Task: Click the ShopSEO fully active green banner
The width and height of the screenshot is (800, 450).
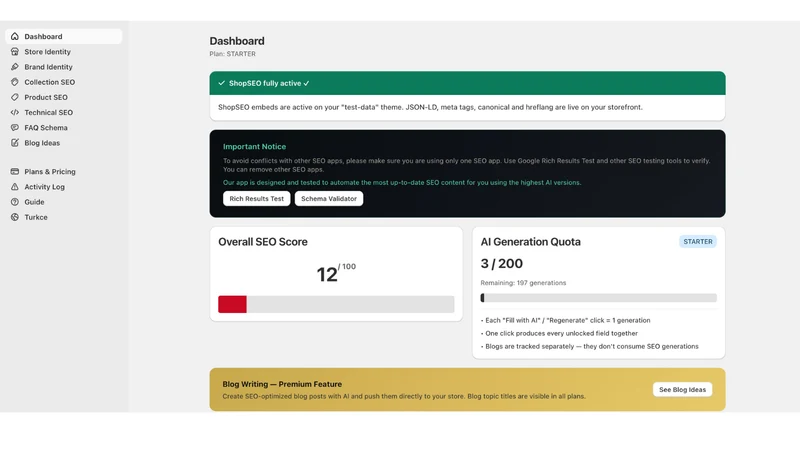Action: 467,83
